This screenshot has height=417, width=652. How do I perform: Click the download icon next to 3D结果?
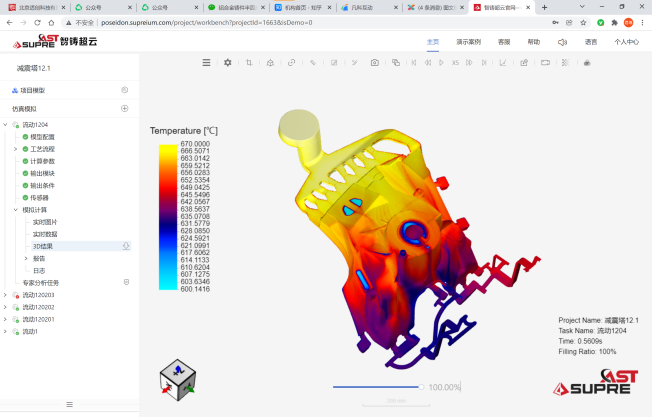click(x=125, y=245)
